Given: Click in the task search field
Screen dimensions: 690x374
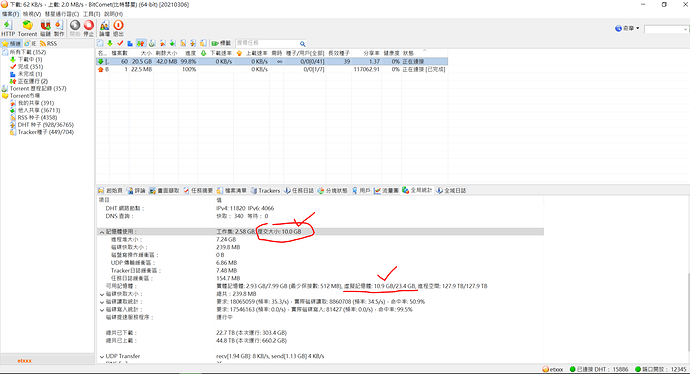Looking at the screenshot, I should click(268, 43).
